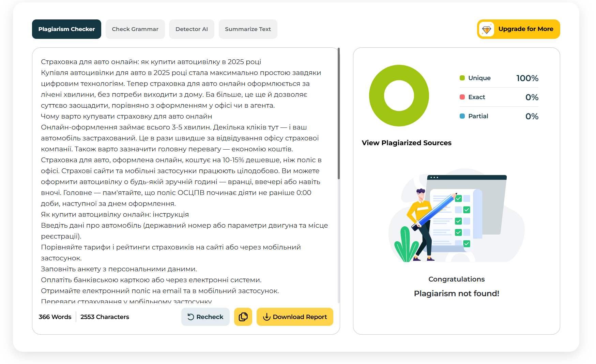Click line 'Оплатіть банківською карткою або через електронні системи.'

pyautogui.click(x=151, y=280)
